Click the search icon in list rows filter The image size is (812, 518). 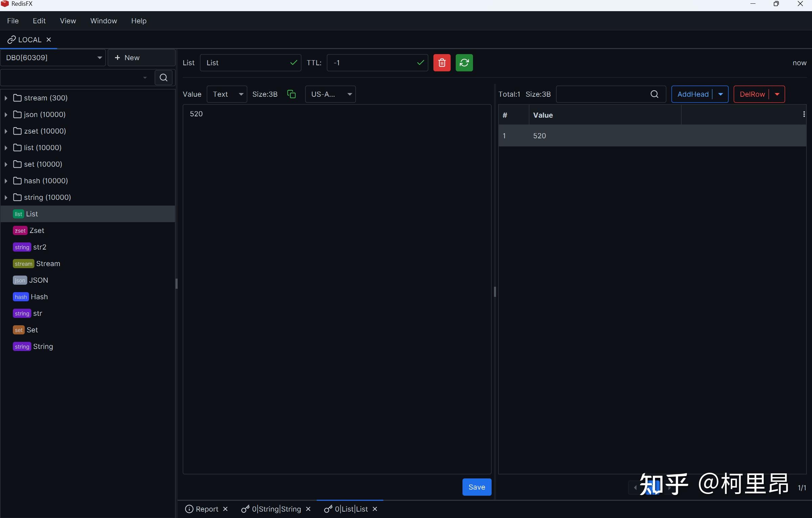[654, 94]
